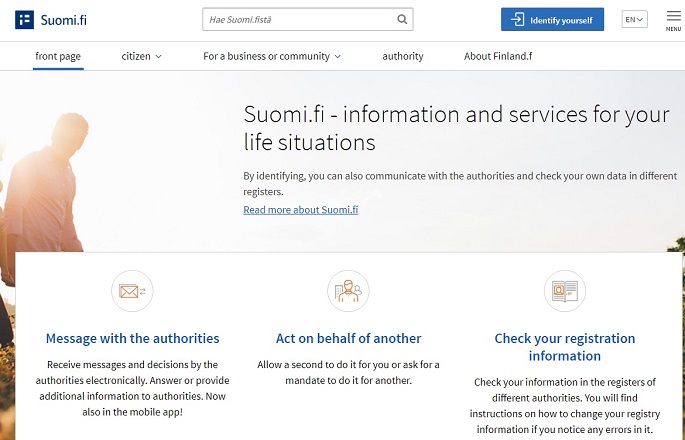Click into the Hae Suomi.fistä search field
This screenshot has width=685, height=440.
coord(295,19)
